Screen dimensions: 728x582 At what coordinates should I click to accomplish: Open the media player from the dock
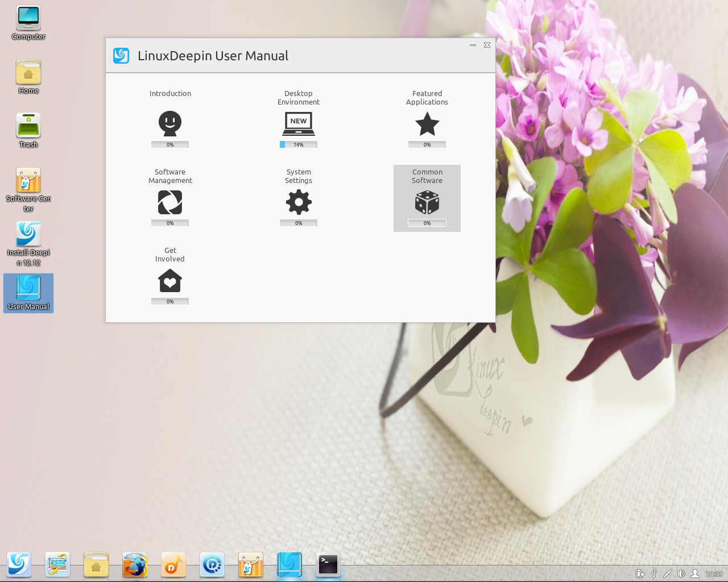[x=212, y=564]
